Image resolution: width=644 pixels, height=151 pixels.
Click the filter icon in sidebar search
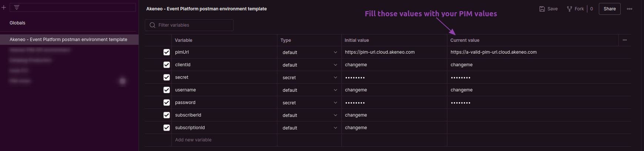pyautogui.click(x=17, y=7)
